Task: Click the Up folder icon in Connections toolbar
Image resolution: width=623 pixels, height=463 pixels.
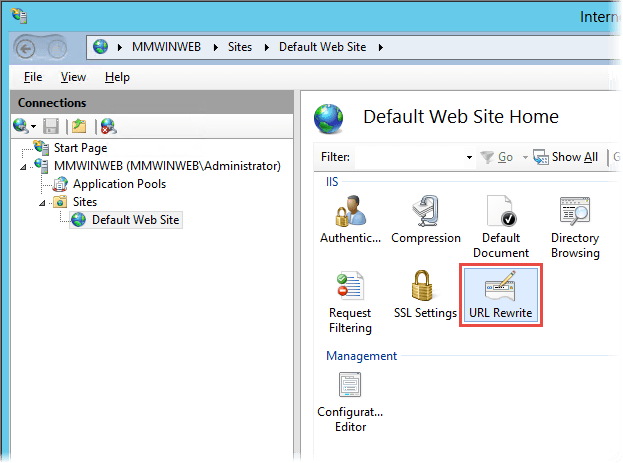Action: click(x=79, y=126)
